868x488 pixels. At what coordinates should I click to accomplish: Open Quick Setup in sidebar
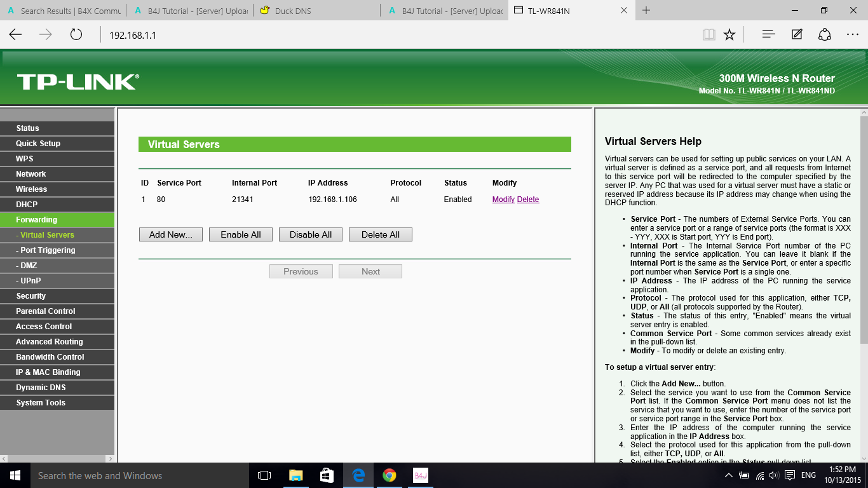point(57,144)
